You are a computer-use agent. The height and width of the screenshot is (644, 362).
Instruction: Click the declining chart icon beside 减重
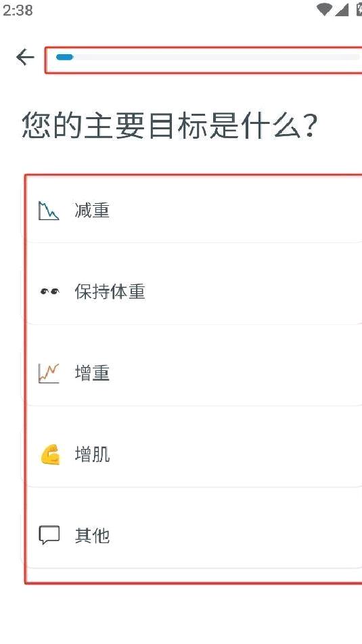(49, 211)
